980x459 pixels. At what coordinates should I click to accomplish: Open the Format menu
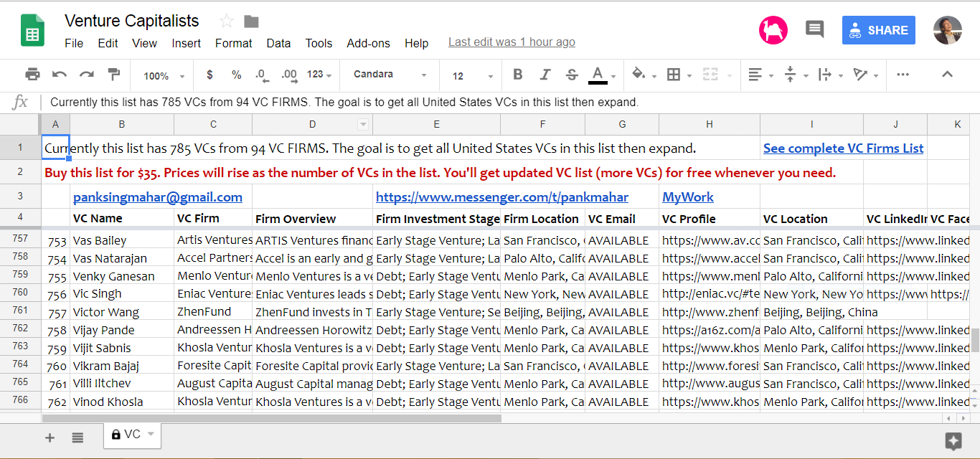click(233, 43)
